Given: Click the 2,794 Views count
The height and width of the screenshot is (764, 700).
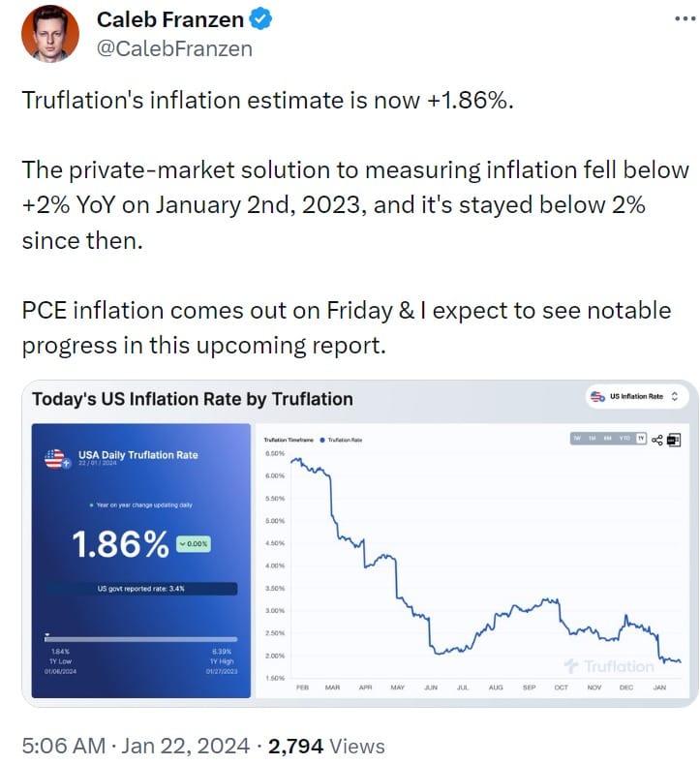Looking at the screenshot, I should pos(326,746).
